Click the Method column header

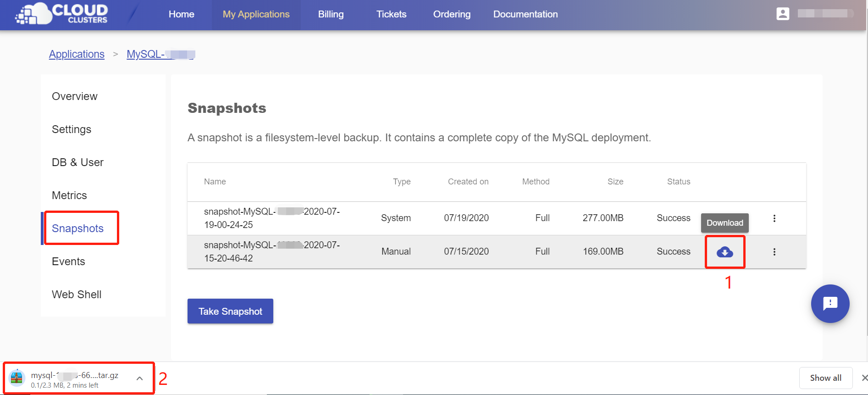coord(536,182)
